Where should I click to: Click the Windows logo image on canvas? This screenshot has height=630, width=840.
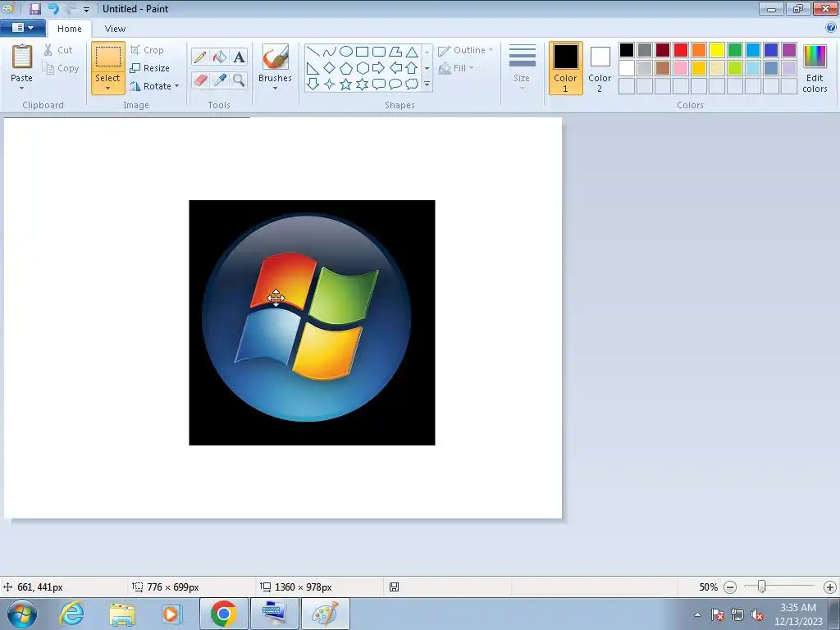pyautogui.click(x=312, y=322)
